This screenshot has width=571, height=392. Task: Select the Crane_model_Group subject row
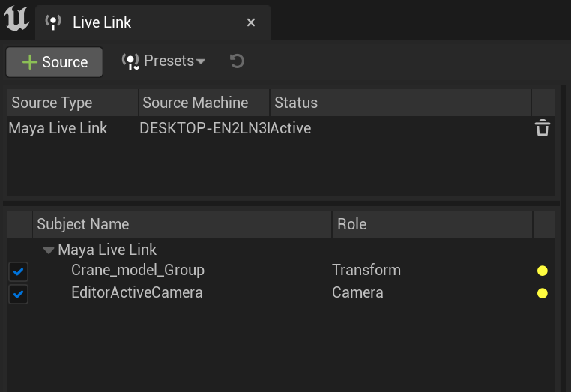138,271
